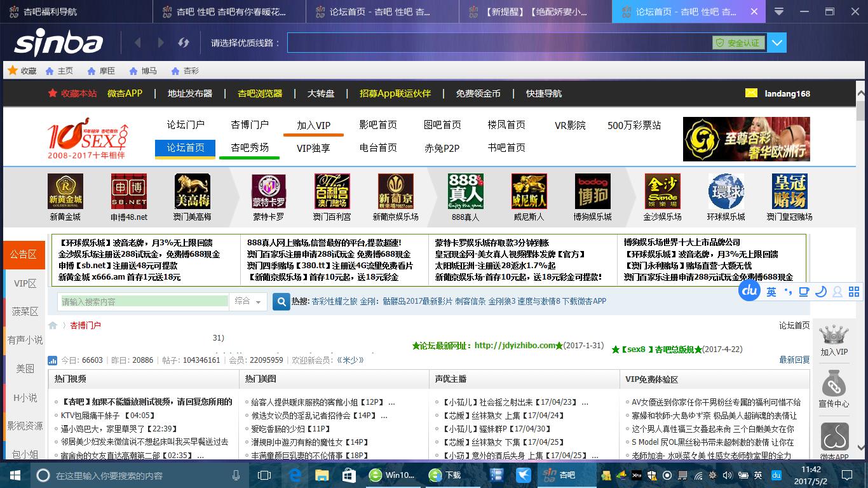Open Microsoft Edge from the taskbar
Image resolution: width=868 pixels, height=488 pixels.
(295, 475)
